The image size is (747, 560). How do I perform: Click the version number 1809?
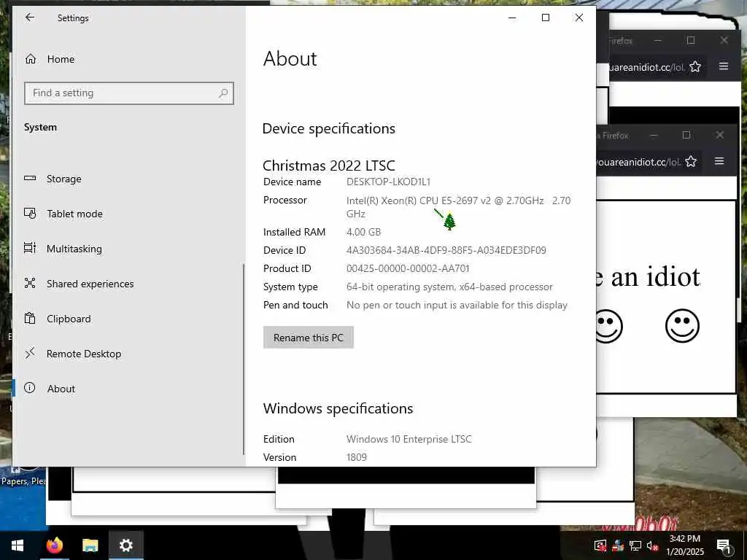coord(356,457)
